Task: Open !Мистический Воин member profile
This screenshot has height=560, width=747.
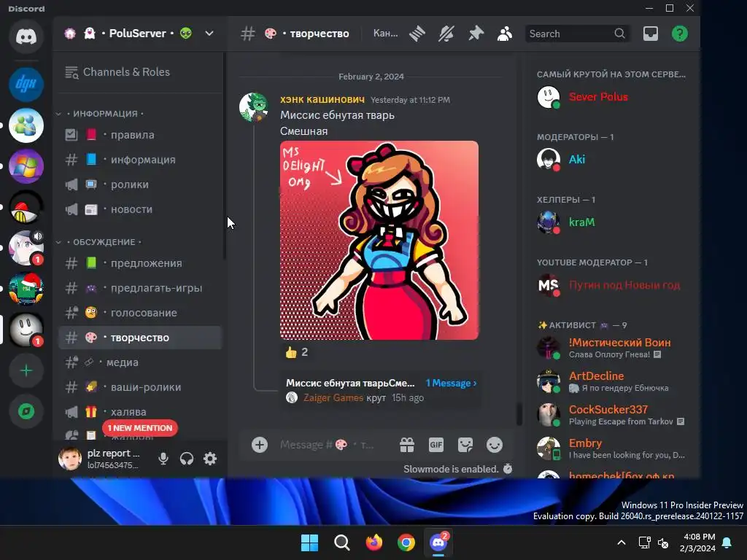Action: (611, 348)
